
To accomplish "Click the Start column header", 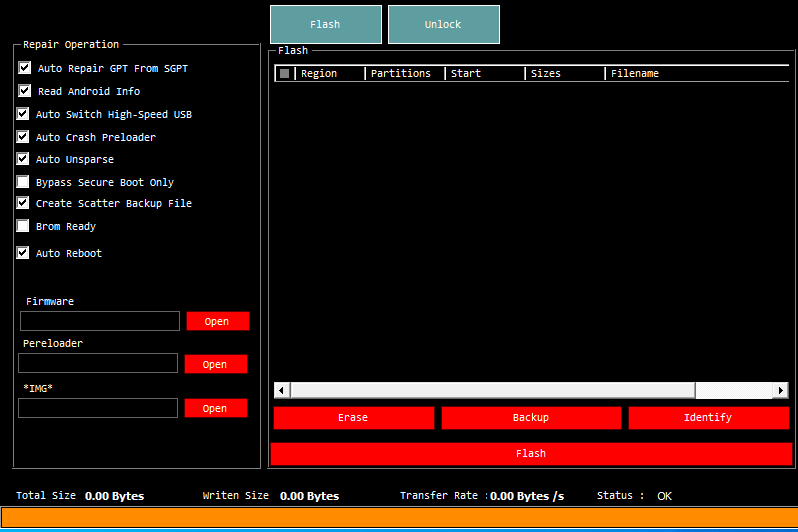I will click(485, 73).
